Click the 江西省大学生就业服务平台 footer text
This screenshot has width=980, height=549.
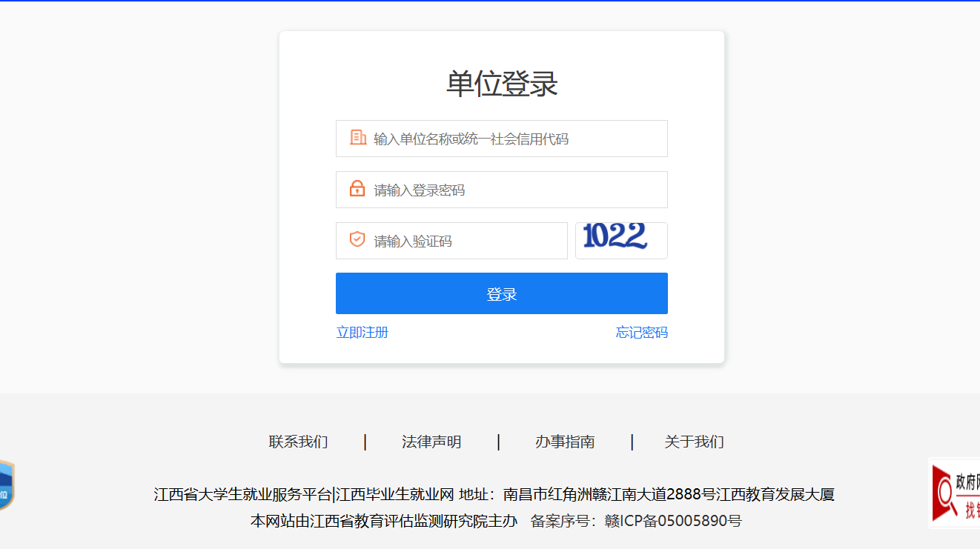pyautogui.click(x=243, y=494)
